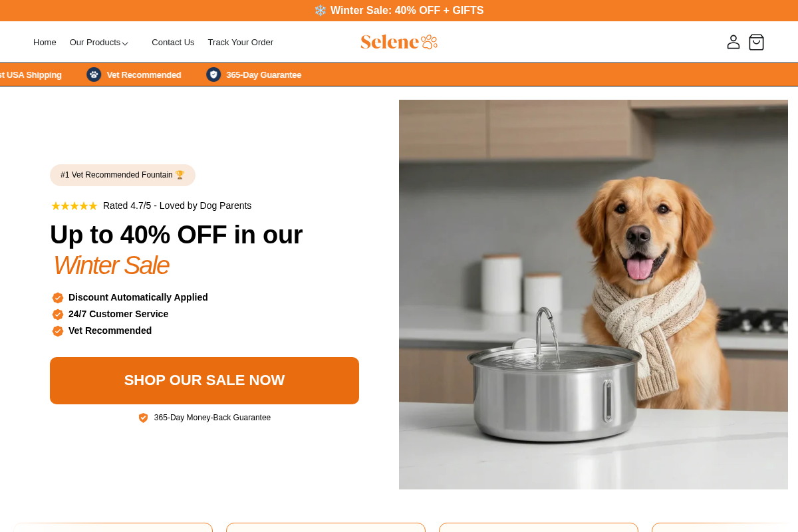Open Track Your Order from the navbar
798x532 pixels.
coord(240,42)
